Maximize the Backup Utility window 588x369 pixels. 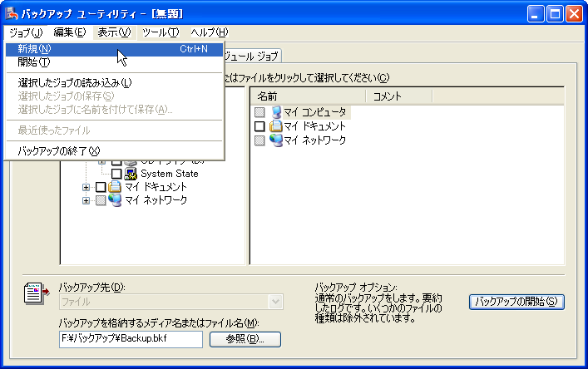pyautogui.click(x=555, y=14)
